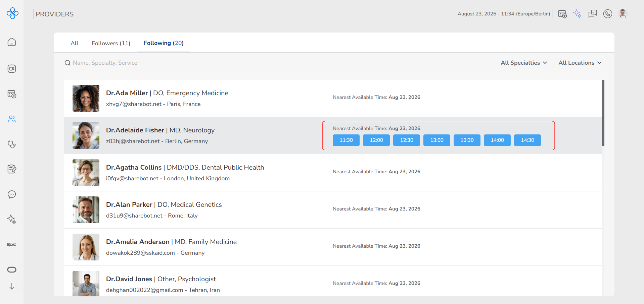Click the provider list vertical scrollbar
Screen dimensions: 644x304
[603, 113]
